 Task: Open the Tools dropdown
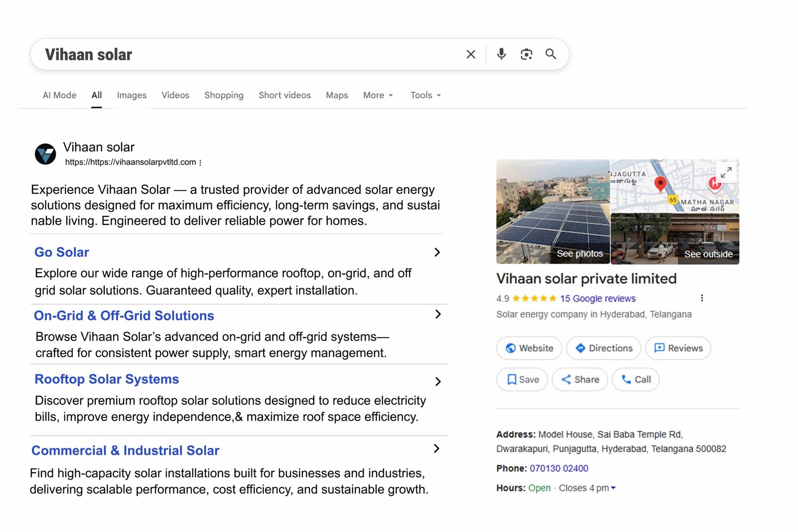[x=424, y=95]
